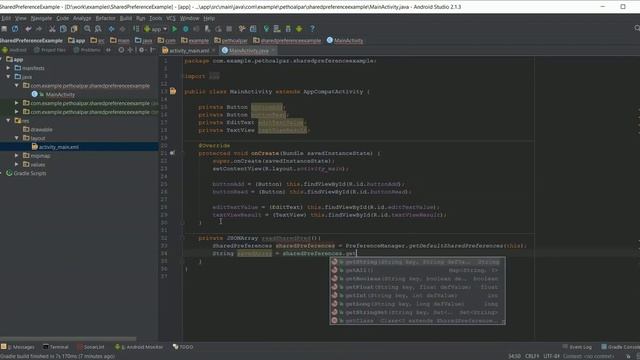
Task: Click the blue Back navigation icon
Action: coord(111,29)
